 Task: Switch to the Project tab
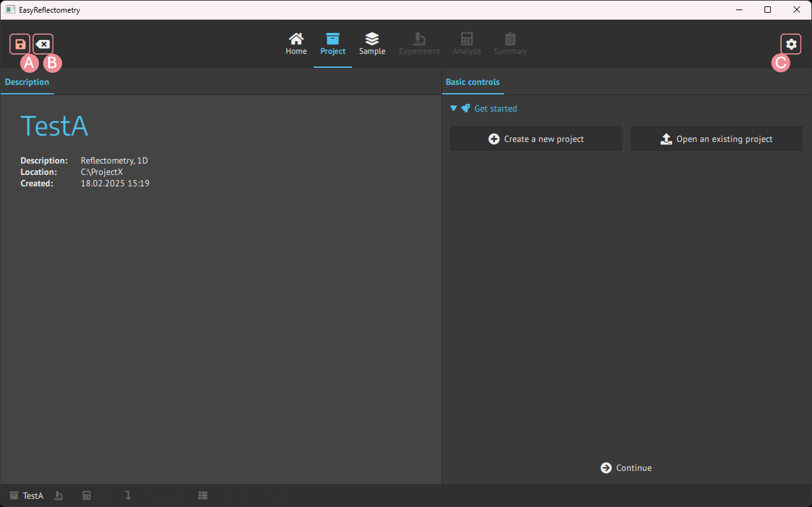click(333, 44)
